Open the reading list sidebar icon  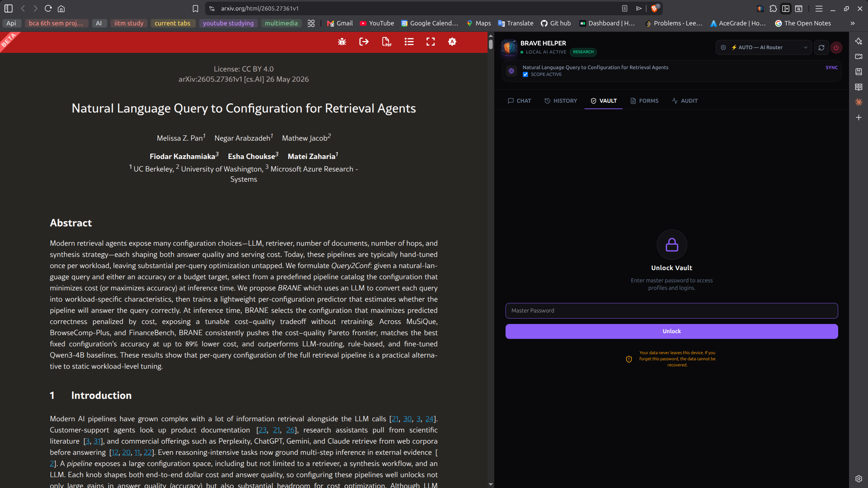pos(859,87)
